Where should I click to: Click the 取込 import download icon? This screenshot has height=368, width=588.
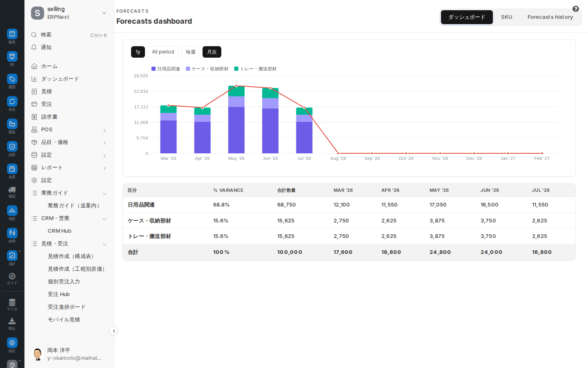pos(12,321)
